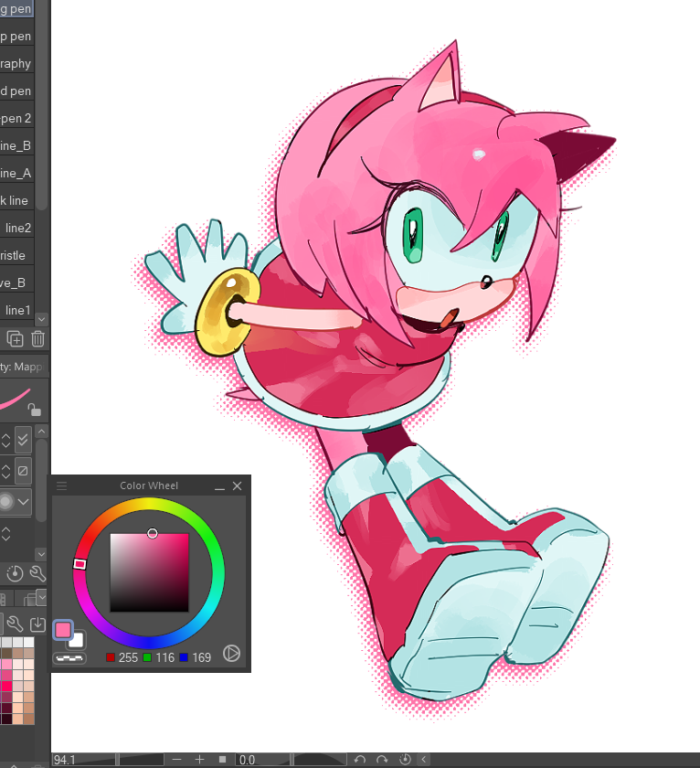Click the green value 116
Screen dimensions: 700x768
tap(165, 657)
